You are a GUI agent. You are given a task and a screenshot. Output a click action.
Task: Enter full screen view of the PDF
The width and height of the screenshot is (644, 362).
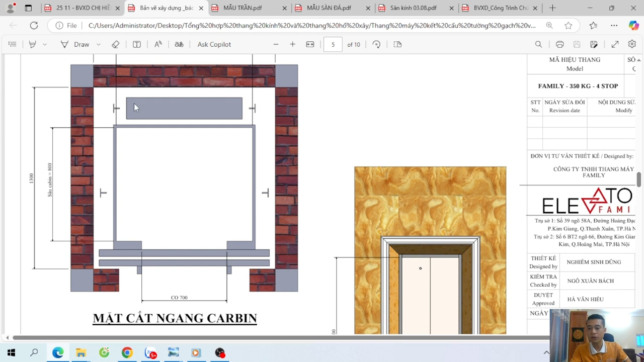click(615, 44)
